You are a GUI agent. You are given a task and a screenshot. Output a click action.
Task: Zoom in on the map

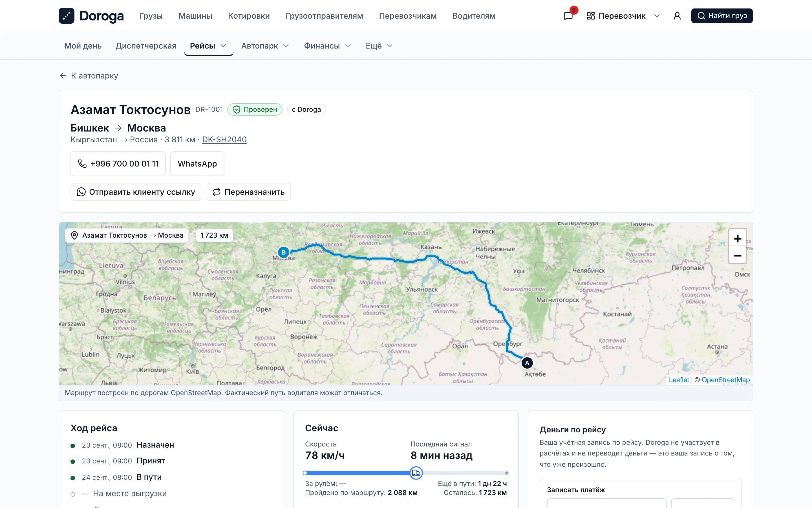click(738, 238)
